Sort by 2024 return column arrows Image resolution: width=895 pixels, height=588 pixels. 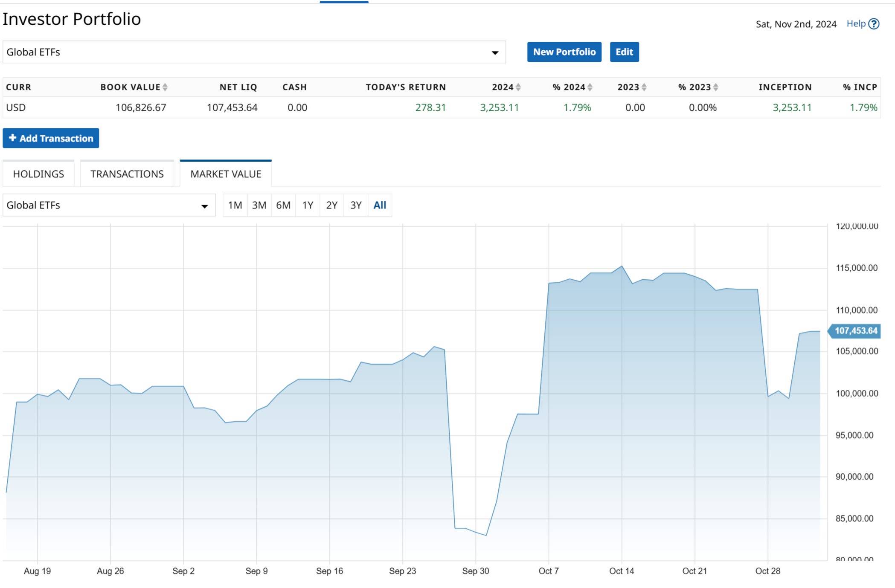(x=518, y=87)
